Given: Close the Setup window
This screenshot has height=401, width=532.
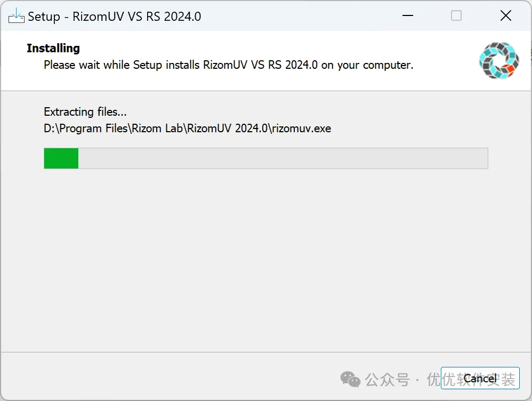Looking at the screenshot, I should click(505, 15).
